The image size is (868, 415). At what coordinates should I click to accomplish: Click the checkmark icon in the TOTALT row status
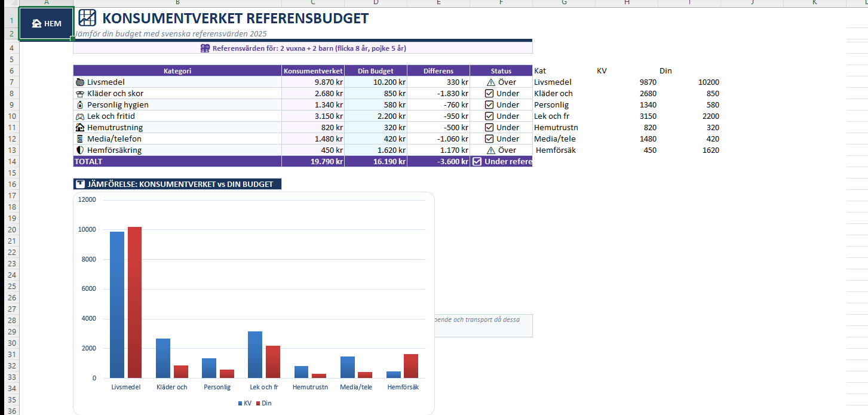tap(477, 161)
